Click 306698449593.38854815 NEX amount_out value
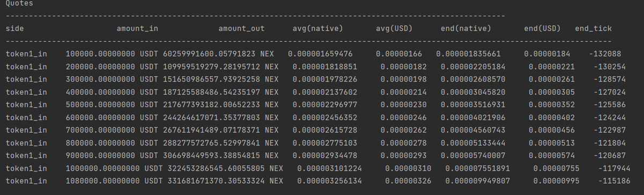 [x=221, y=155]
